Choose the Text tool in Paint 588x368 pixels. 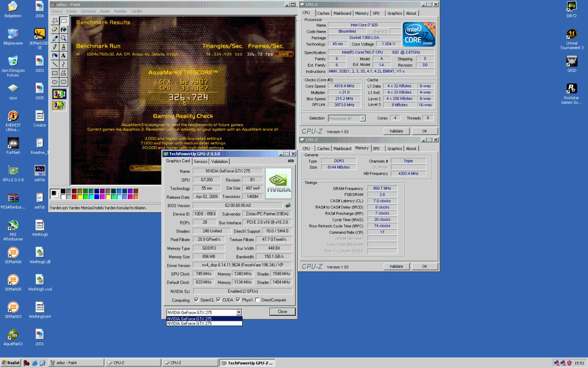[x=64, y=56]
